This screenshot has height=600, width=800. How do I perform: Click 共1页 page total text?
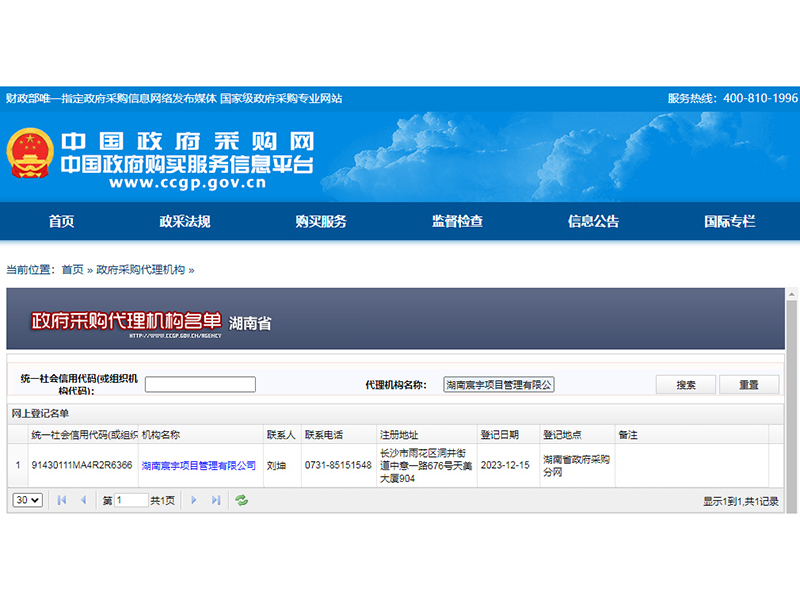pyautogui.click(x=162, y=501)
